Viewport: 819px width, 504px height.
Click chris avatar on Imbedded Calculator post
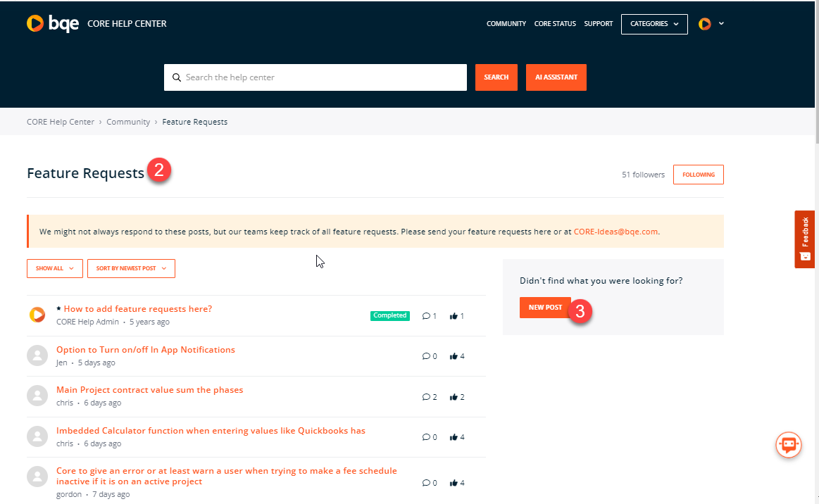tap(37, 436)
